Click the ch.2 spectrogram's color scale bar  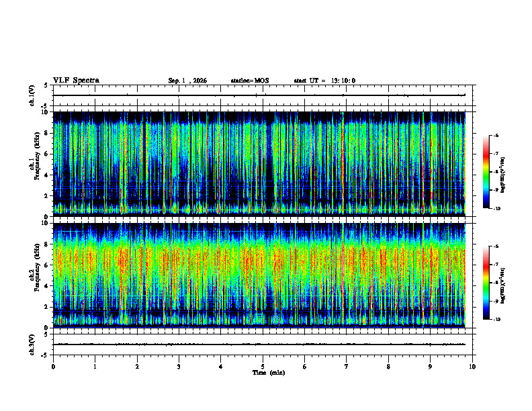(x=486, y=283)
